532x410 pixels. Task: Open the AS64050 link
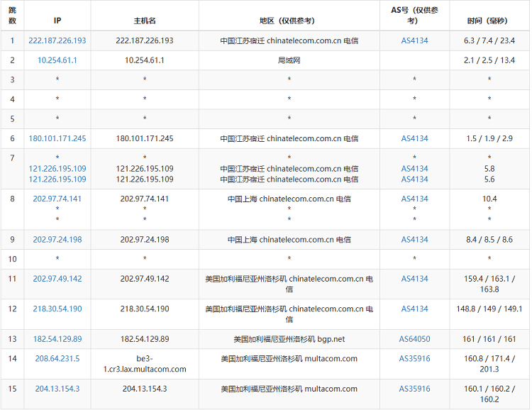click(415, 339)
